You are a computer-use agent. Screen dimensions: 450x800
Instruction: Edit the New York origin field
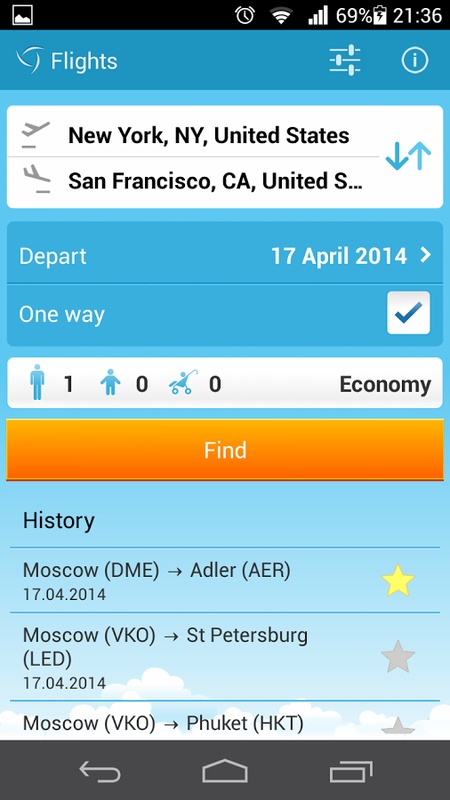(209, 135)
